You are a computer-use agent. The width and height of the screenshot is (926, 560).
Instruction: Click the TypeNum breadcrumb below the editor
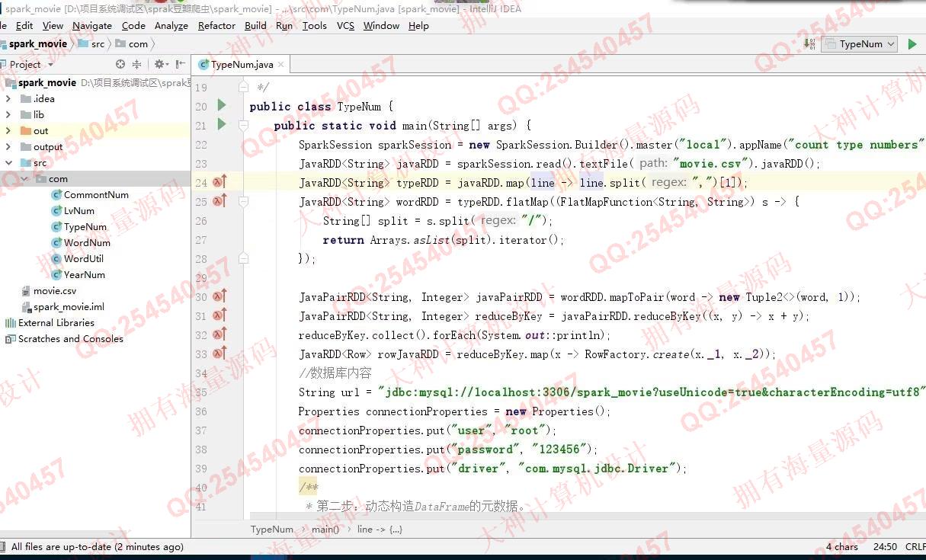tap(271, 529)
